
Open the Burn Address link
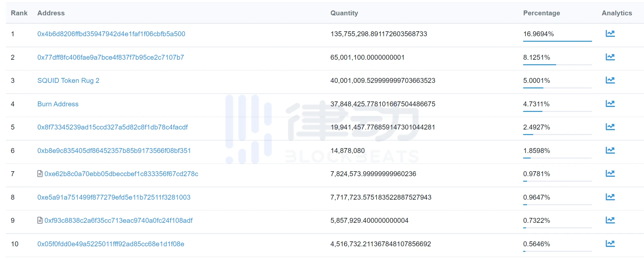click(x=58, y=104)
